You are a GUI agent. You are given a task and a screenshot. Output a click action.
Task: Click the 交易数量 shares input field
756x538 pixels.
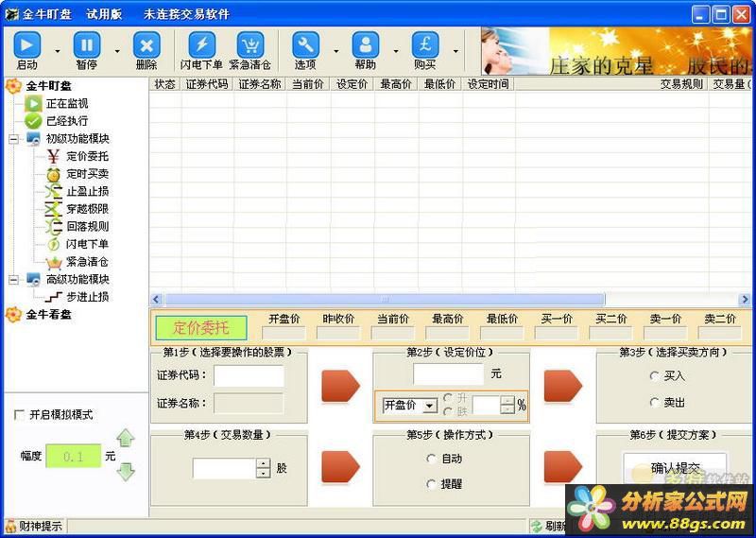tap(224, 468)
